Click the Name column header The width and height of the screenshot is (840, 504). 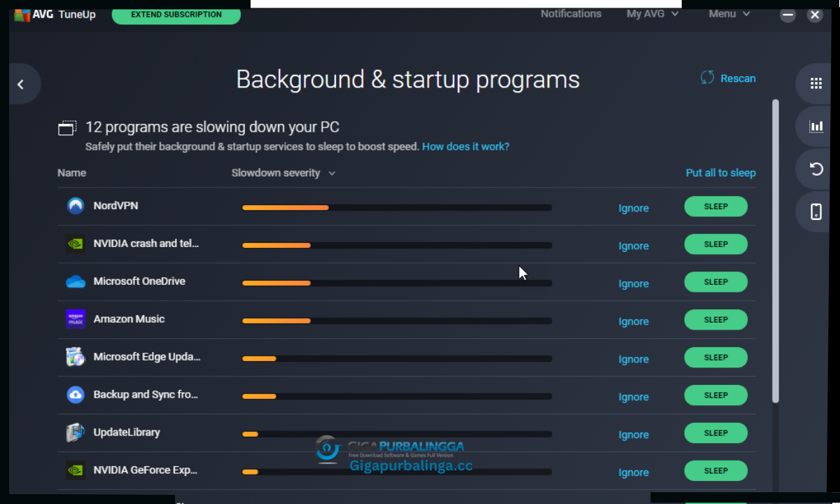[71, 173]
